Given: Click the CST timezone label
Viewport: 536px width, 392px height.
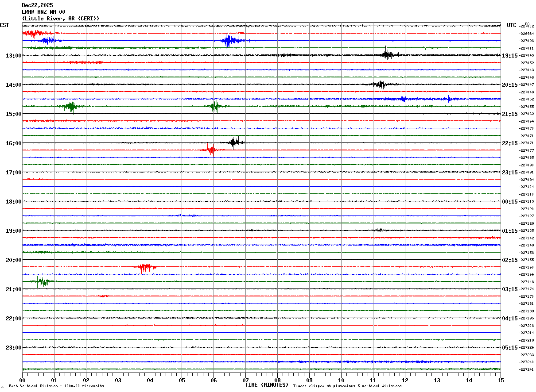Looking at the screenshot, I should [x=4, y=25].
